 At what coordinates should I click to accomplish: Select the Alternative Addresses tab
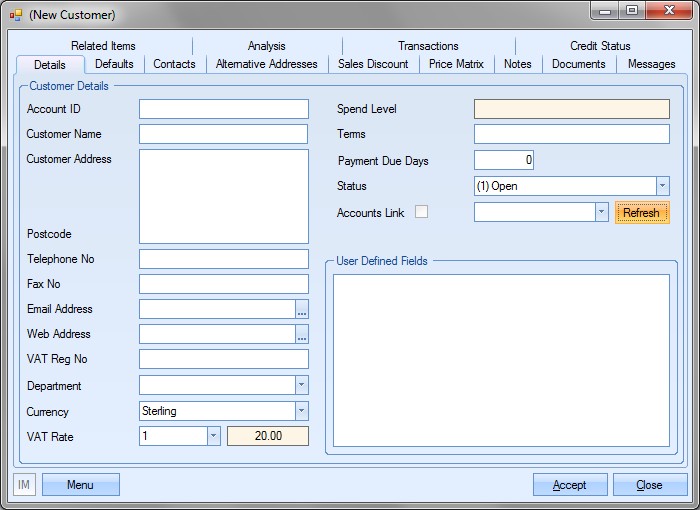tap(267, 64)
